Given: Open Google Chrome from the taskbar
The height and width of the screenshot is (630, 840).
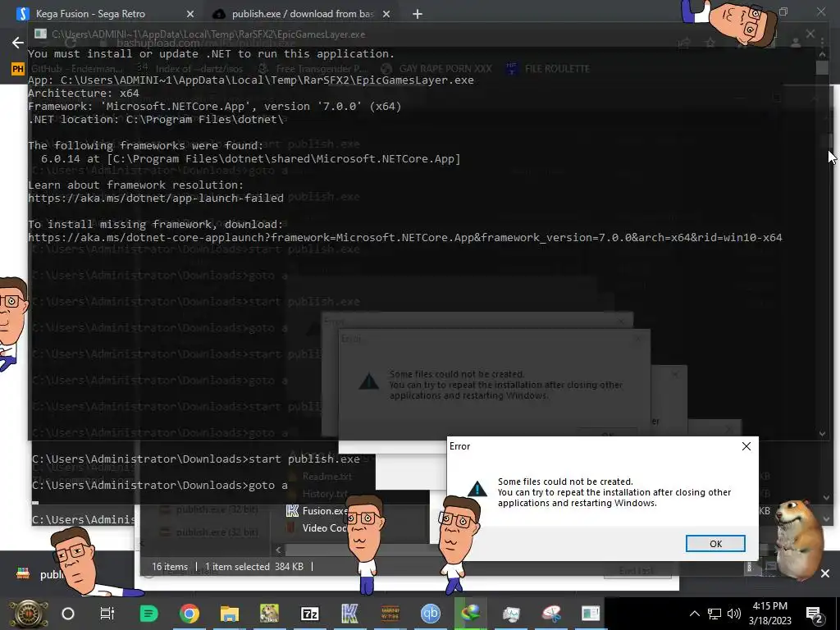Looking at the screenshot, I should (189, 614).
